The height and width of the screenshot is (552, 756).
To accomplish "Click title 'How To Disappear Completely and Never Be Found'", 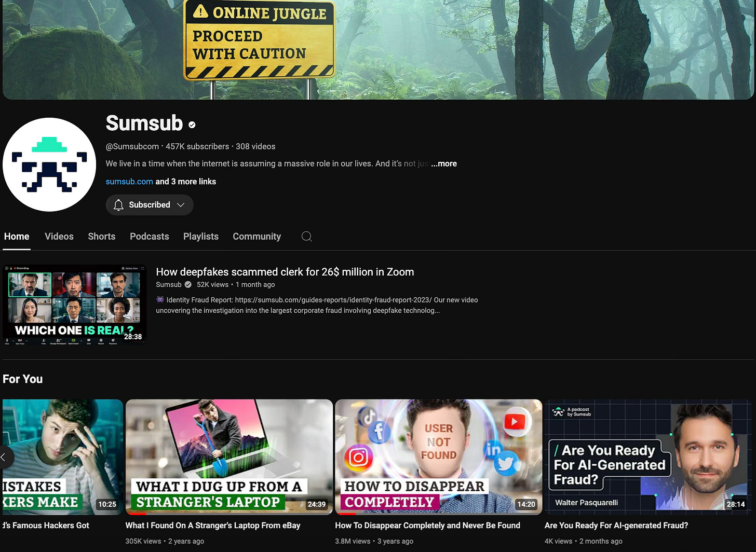I will pyautogui.click(x=428, y=526).
